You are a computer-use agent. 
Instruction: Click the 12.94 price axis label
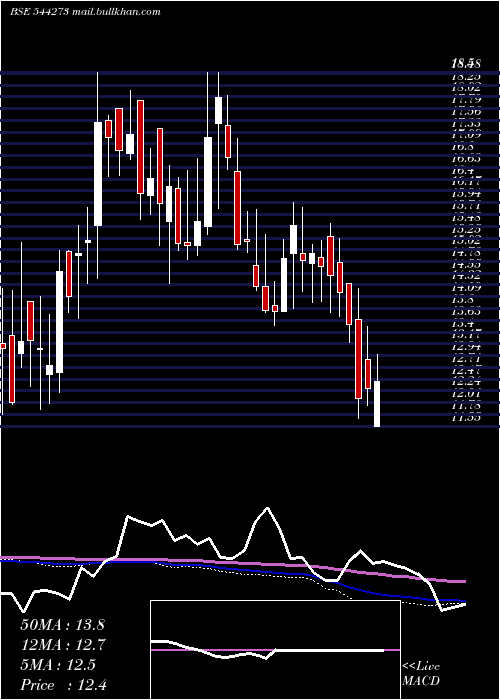[467, 347]
